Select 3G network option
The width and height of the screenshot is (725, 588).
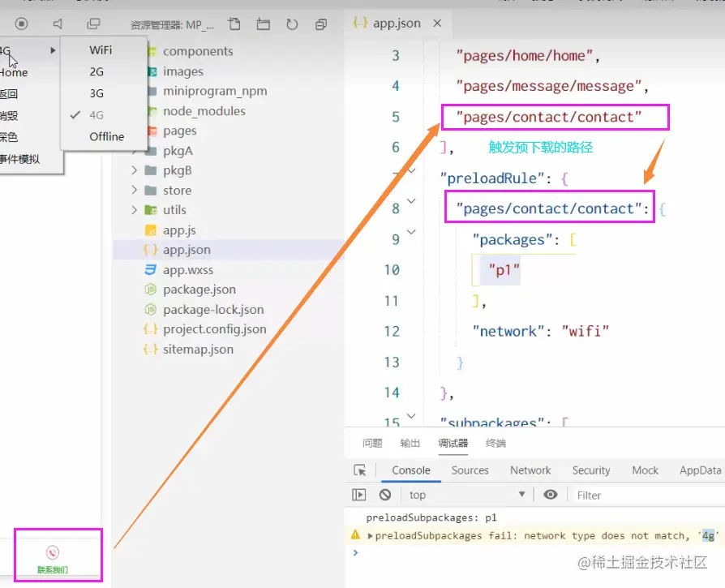(x=97, y=93)
